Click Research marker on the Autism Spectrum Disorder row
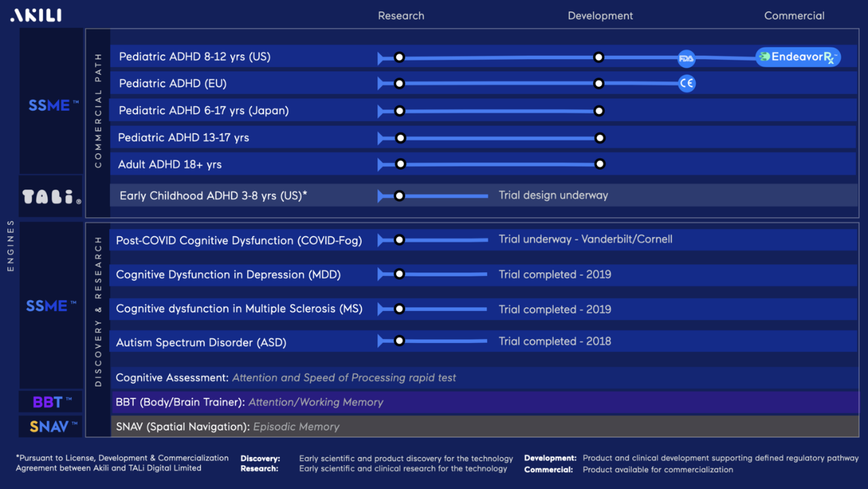 (x=400, y=341)
